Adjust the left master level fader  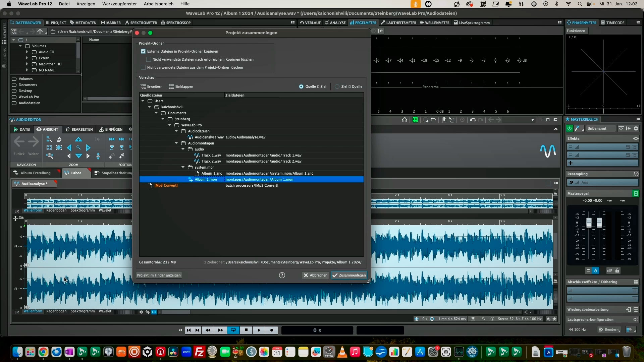tap(589, 223)
